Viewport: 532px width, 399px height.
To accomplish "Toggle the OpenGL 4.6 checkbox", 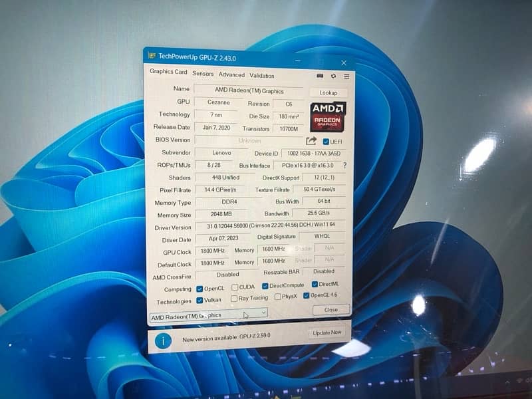I will click(306, 295).
